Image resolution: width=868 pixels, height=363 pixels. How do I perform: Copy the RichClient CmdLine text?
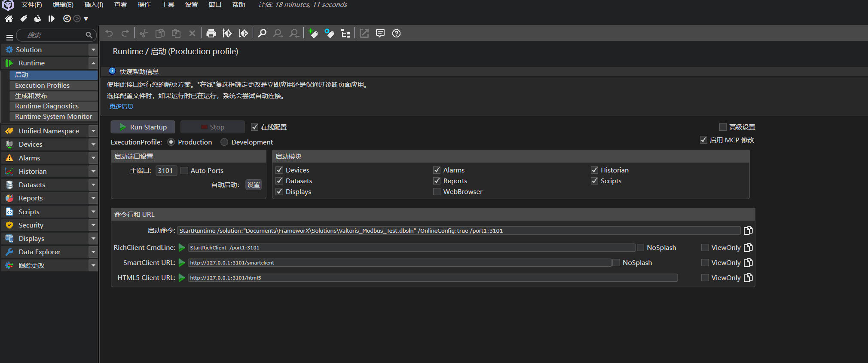point(748,248)
